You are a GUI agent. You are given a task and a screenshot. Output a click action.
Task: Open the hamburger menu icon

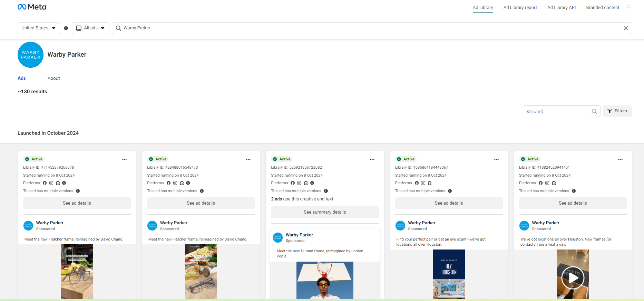tap(628, 8)
